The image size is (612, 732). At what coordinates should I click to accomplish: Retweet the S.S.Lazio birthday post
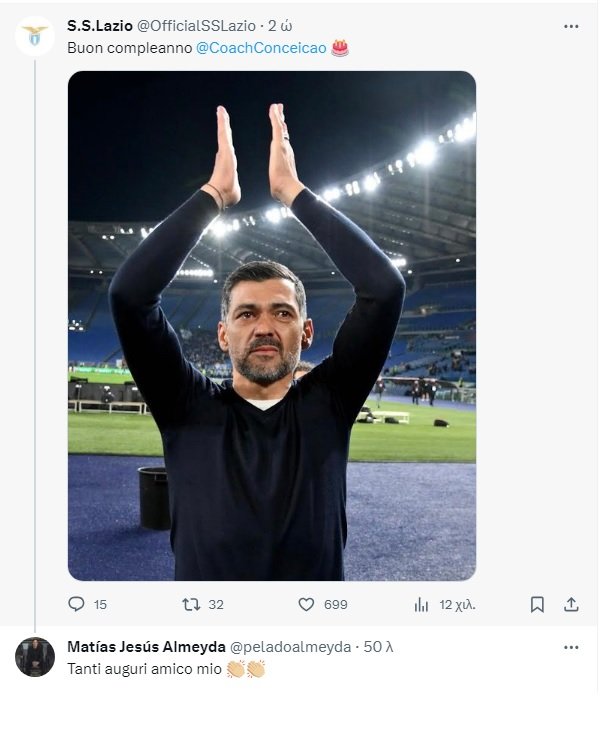coord(191,605)
